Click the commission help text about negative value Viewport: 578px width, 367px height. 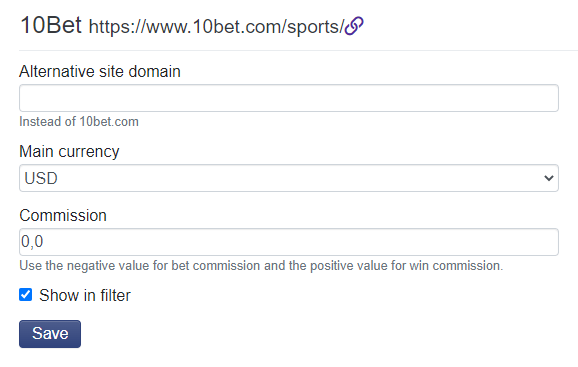click(x=261, y=266)
